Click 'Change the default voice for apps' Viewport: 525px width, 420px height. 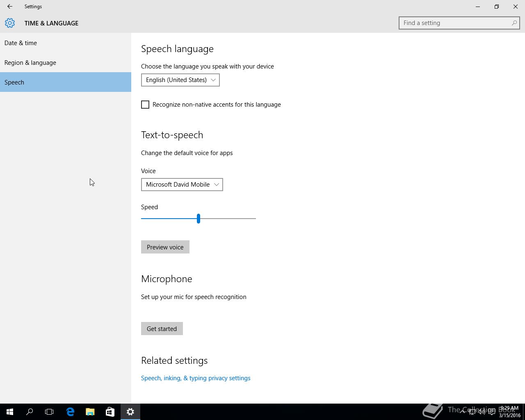point(187,153)
